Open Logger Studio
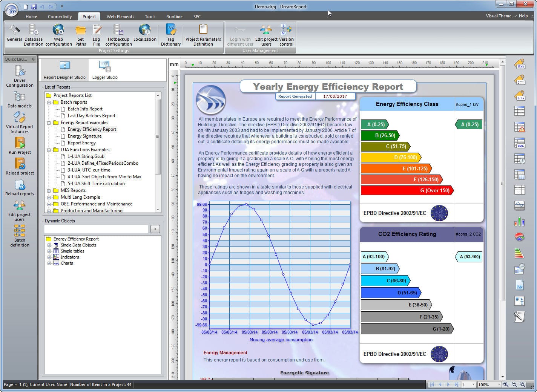This screenshot has height=392, width=537. point(104,70)
